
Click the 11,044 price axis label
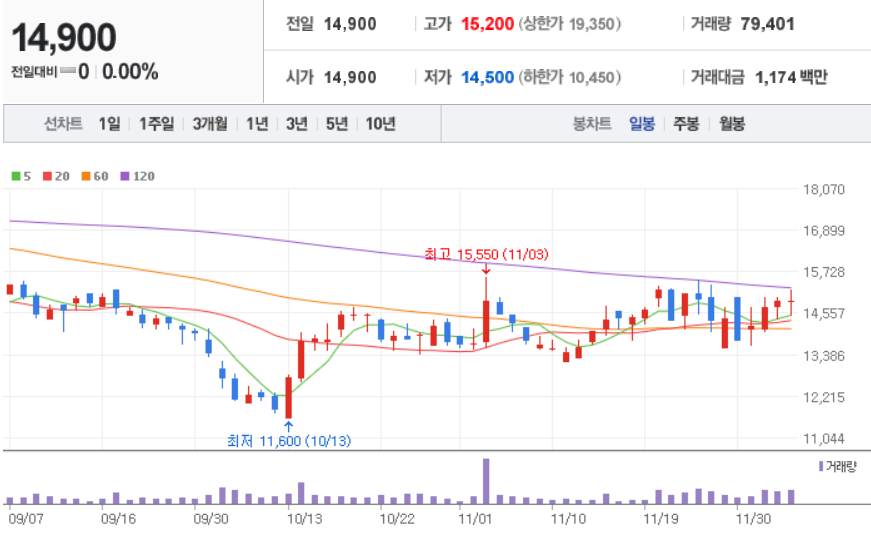click(824, 439)
